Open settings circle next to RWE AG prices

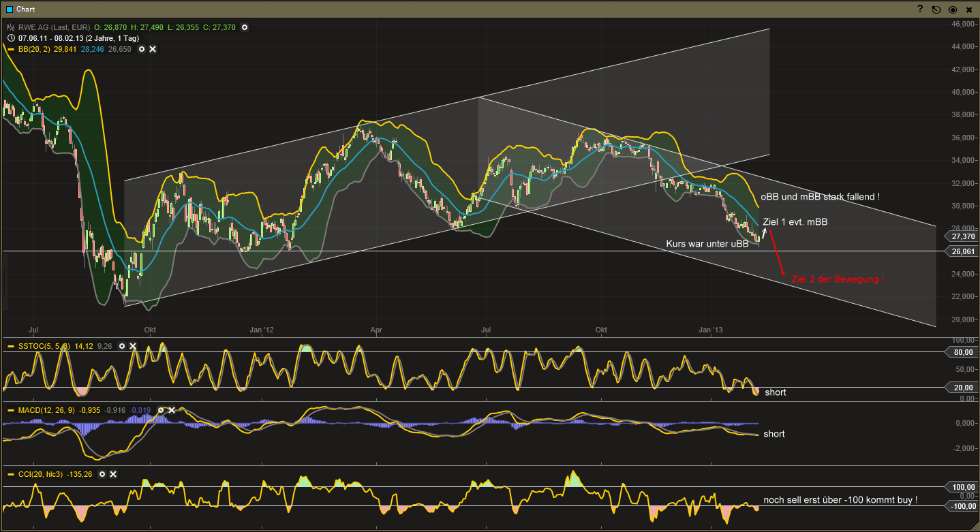tap(245, 27)
